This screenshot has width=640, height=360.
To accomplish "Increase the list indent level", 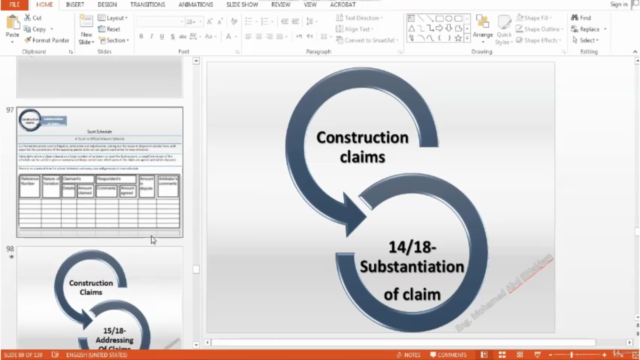I will (296, 22).
